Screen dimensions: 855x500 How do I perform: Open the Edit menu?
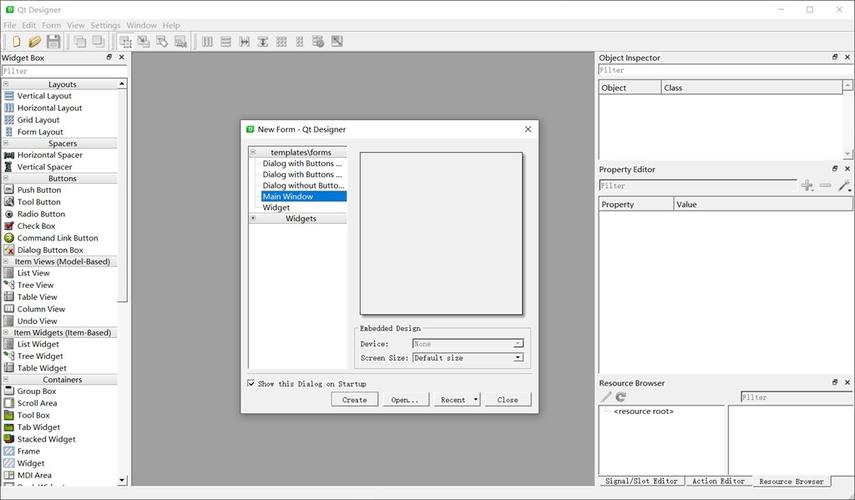[29, 25]
